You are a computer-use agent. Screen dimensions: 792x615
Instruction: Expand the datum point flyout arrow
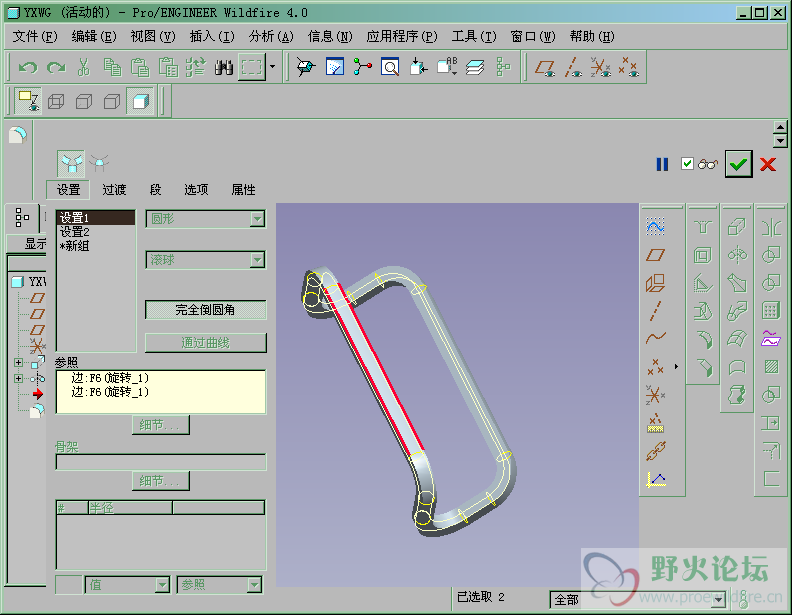[x=676, y=367]
